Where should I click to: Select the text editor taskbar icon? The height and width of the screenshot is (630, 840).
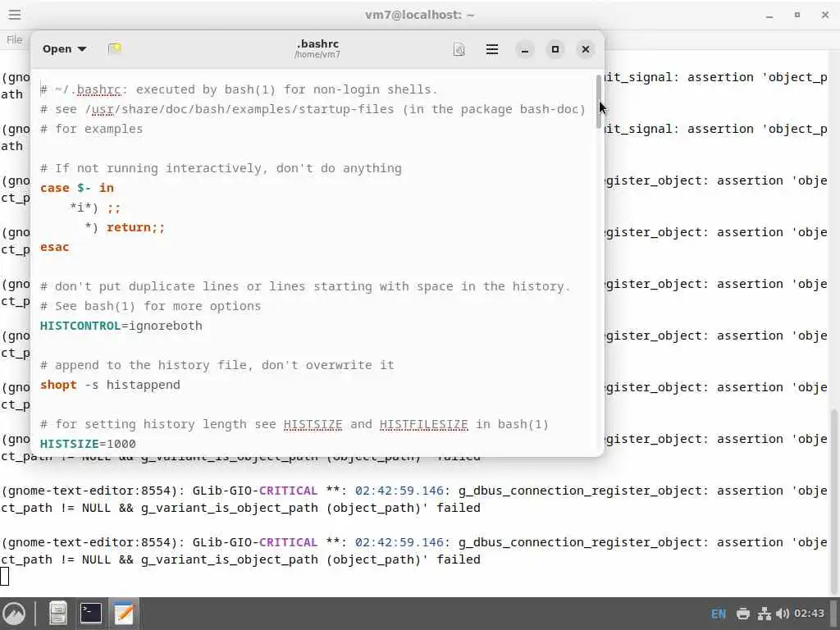(x=125, y=614)
